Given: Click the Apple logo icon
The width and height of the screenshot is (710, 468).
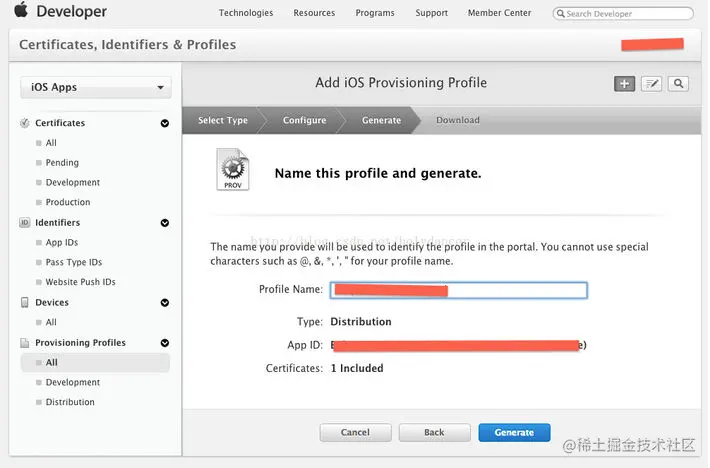Looking at the screenshot, I should click(20, 12).
